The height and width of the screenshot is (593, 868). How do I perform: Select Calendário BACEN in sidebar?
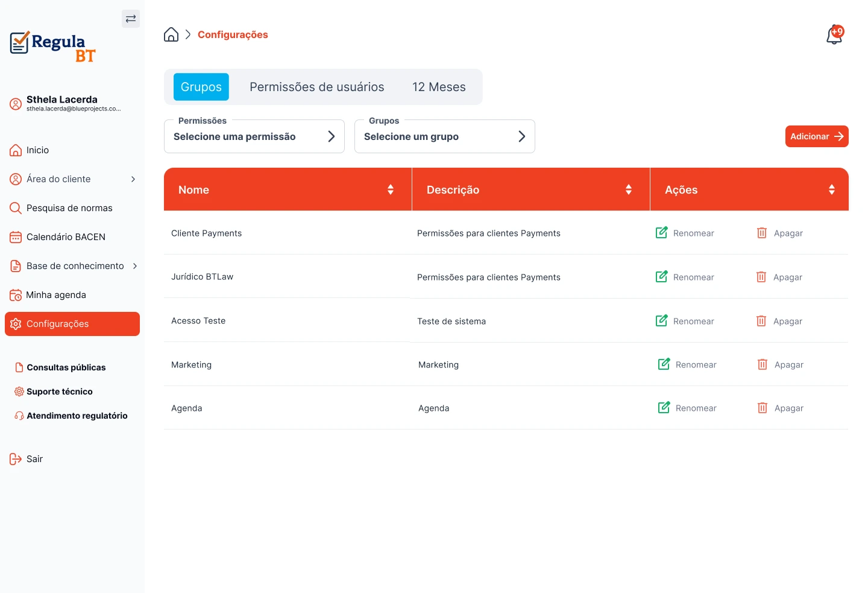pyautogui.click(x=66, y=237)
